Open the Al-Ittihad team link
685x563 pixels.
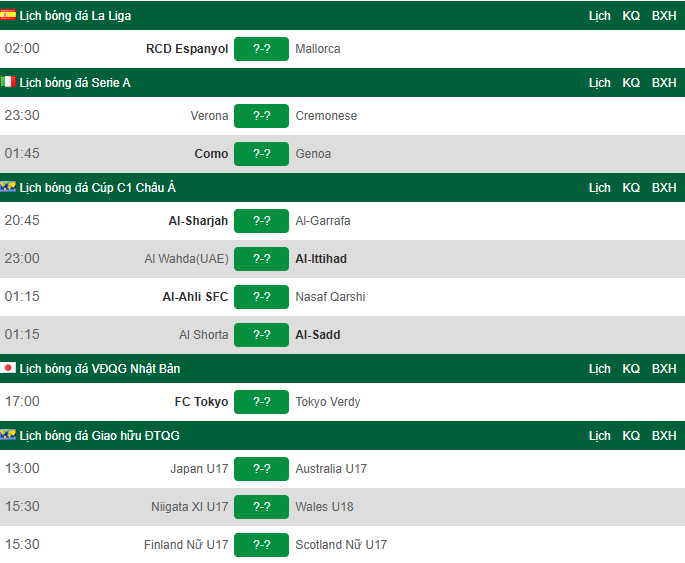coord(321,259)
